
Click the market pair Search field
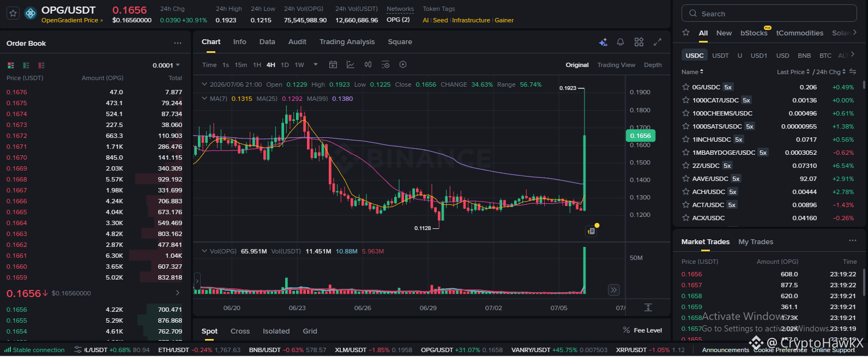coord(769,14)
